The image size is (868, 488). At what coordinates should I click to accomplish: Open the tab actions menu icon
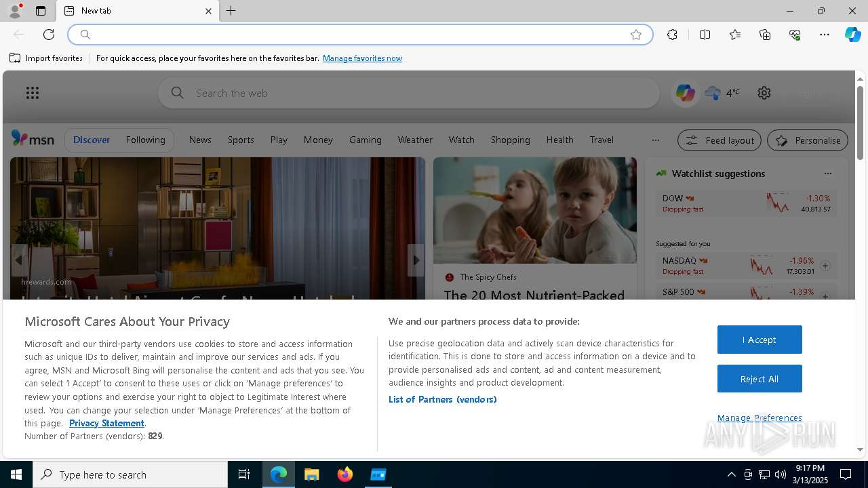click(x=41, y=11)
